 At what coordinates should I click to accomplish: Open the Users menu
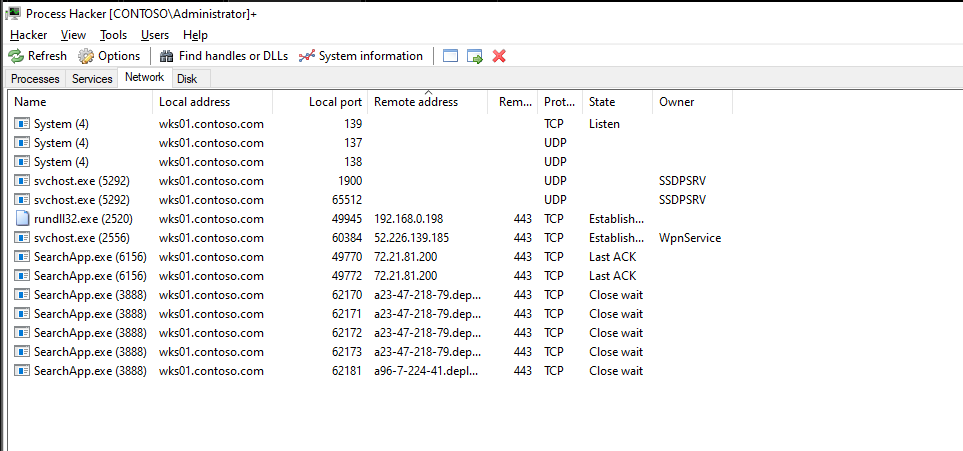(x=155, y=35)
